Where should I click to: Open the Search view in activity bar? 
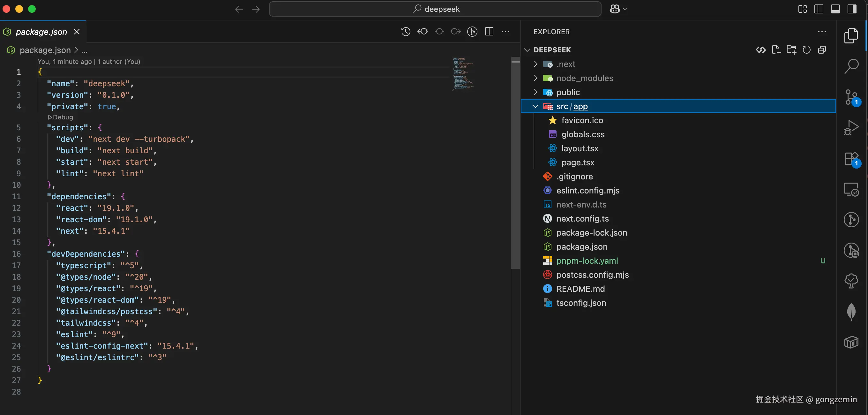point(851,66)
